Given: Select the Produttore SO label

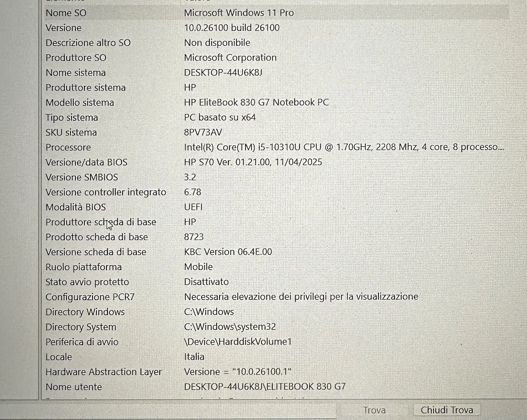Looking at the screenshot, I should (76, 58).
